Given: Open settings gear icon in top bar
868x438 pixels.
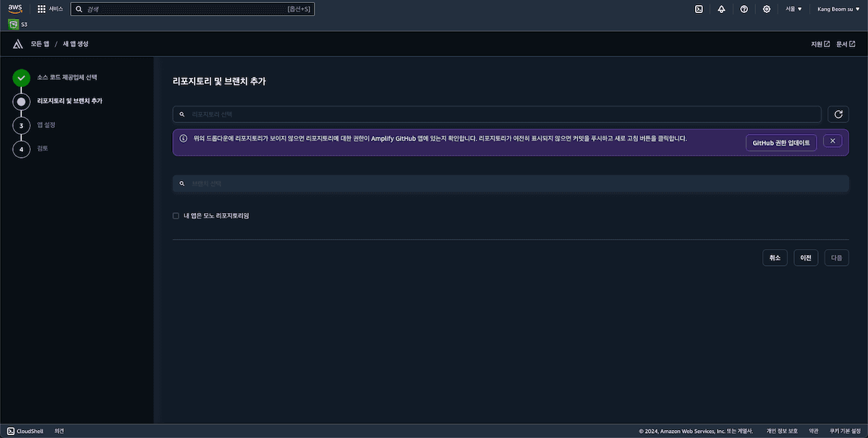Looking at the screenshot, I should tap(766, 9).
